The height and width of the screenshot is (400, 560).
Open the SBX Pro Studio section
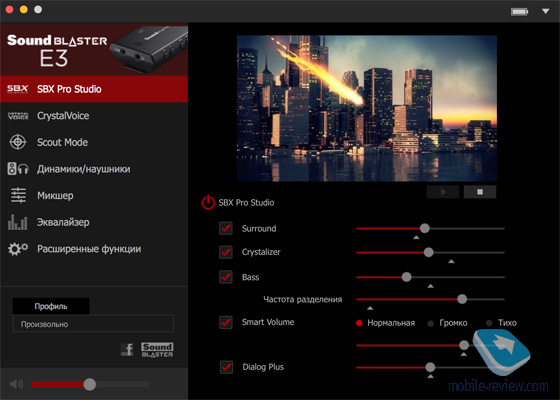pos(94,89)
